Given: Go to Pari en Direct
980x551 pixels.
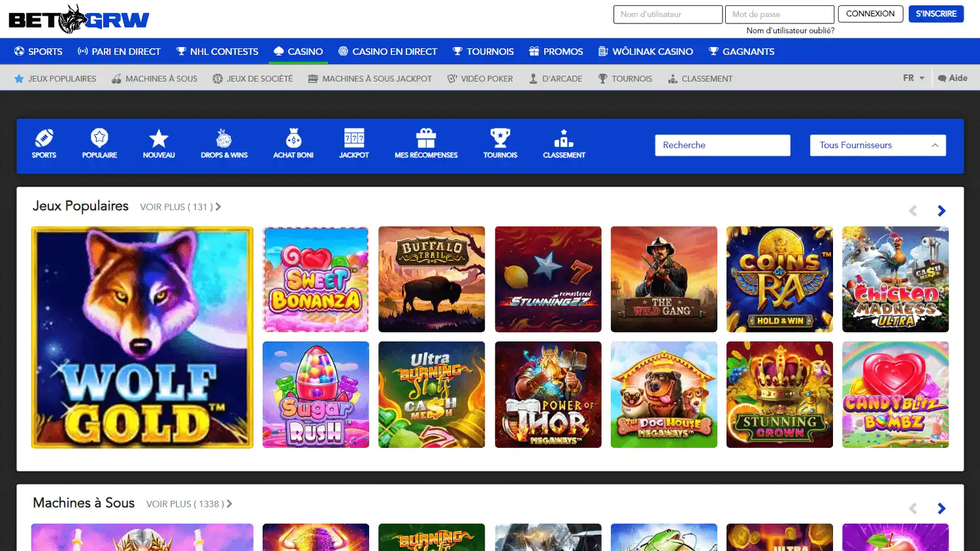Looking at the screenshot, I should click(x=119, y=51).
